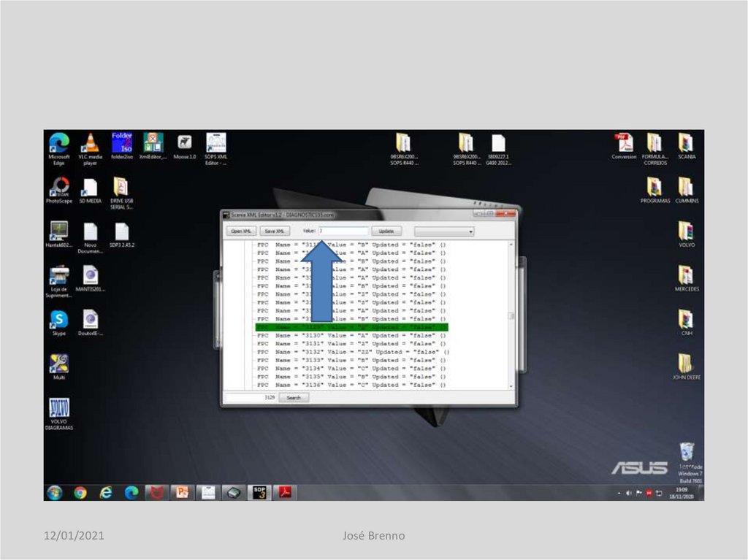This screenshot has width=748, height=560.
Task: Select the Skype desktop shortcut
Action: 58,323
